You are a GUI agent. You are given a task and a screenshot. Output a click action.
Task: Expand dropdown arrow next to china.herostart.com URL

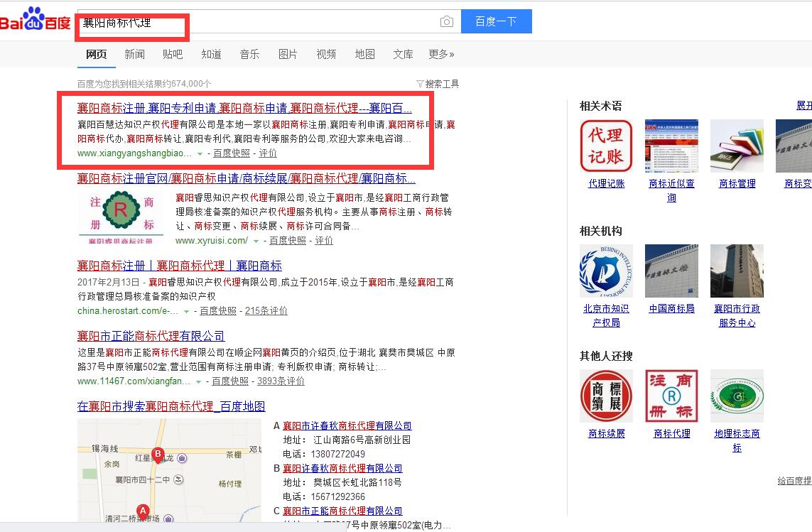[186, 311]
